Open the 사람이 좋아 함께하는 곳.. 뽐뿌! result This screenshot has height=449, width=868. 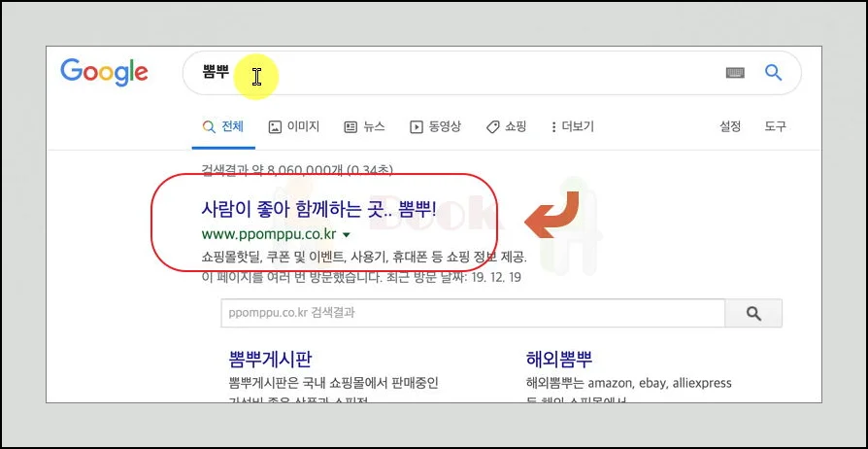pos(318,210)
